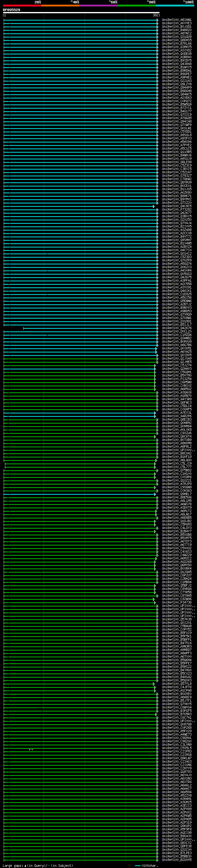Click the alignment bar for UniRef100_Q42676
The width and height of the screenshot is (197, 868).
point(90,328)
